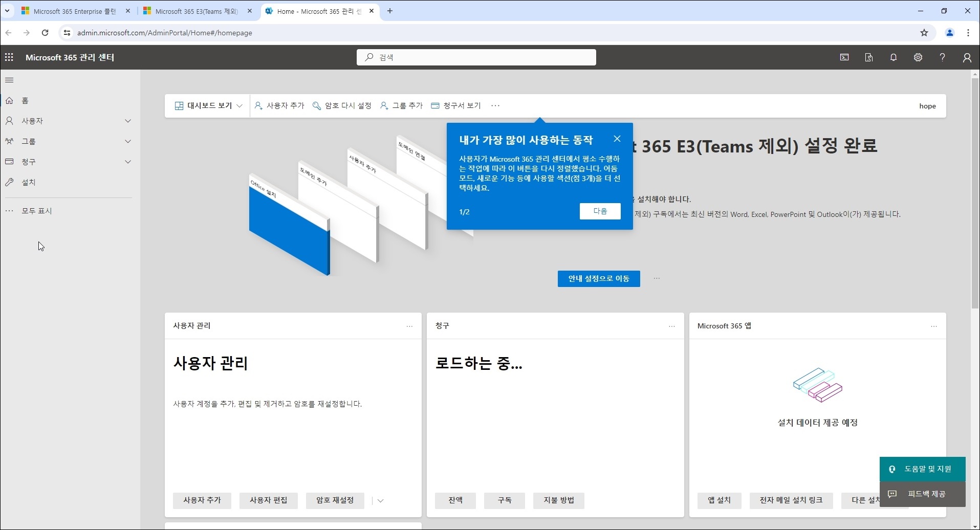Open more options on Microsoft 365 앱 card
Image resolution: width=980 pixels, height=530 pixels.
pos(934,326)
